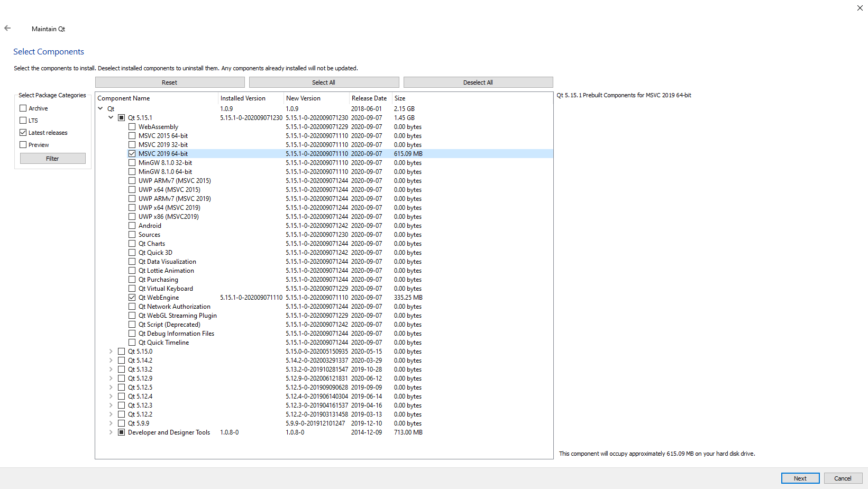
Task: Go back using the back arrow
Action: pos(7,28)
